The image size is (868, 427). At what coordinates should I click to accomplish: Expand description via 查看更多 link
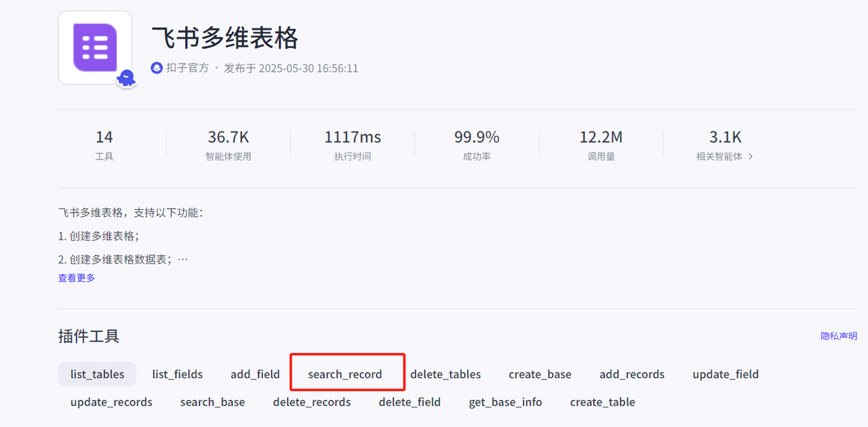77,278
